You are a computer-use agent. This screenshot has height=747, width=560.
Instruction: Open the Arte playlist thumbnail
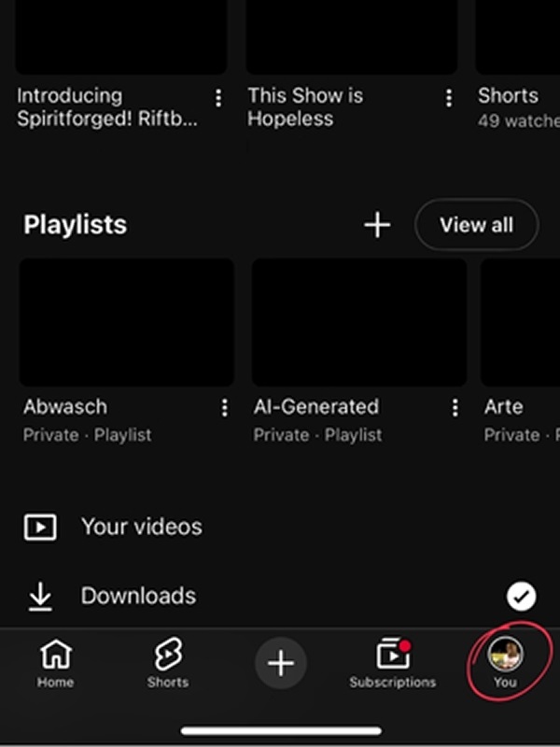point(520,322)
